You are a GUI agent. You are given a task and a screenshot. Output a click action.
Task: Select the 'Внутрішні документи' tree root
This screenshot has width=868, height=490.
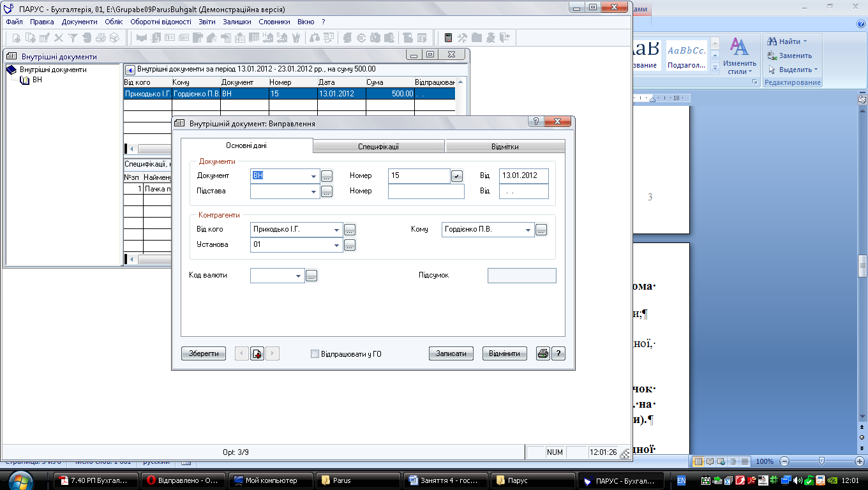(x=53, y=70)
